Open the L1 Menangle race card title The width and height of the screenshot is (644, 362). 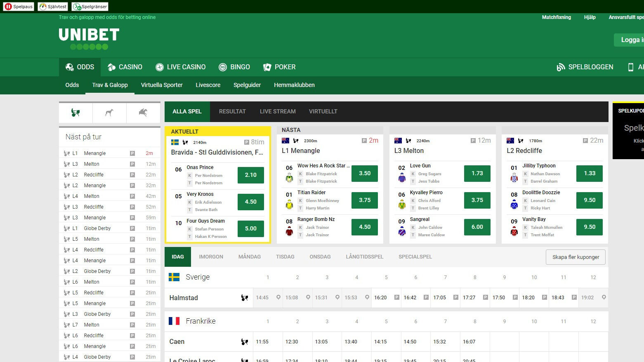point(301,151)
